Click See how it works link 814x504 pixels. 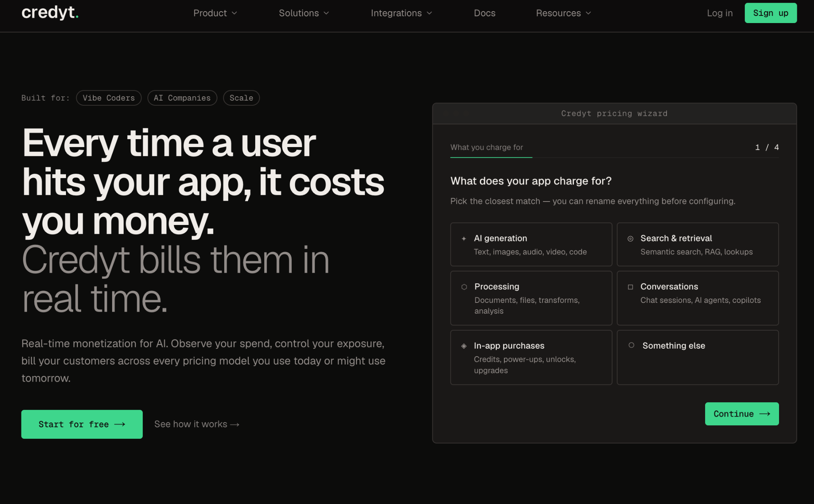click(197, 424)
